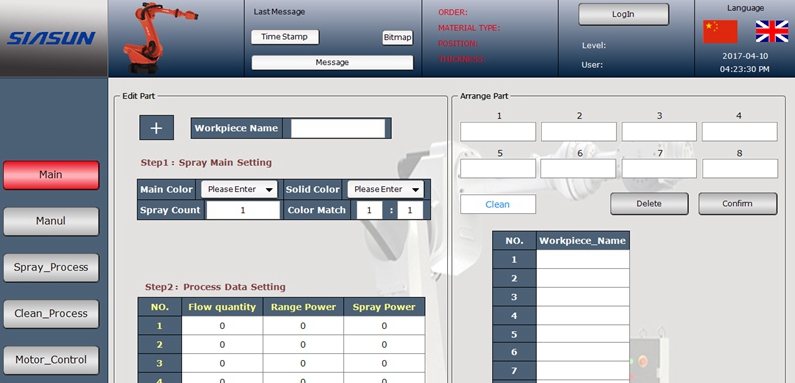
Task: Click the Time Stamp button
Action: pyautogui.click(x=284, y=37)
